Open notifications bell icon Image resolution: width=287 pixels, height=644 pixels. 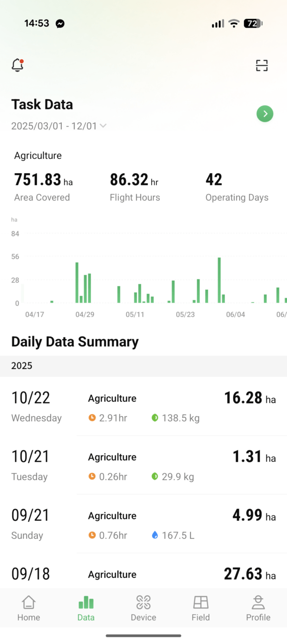pos(18,65)
